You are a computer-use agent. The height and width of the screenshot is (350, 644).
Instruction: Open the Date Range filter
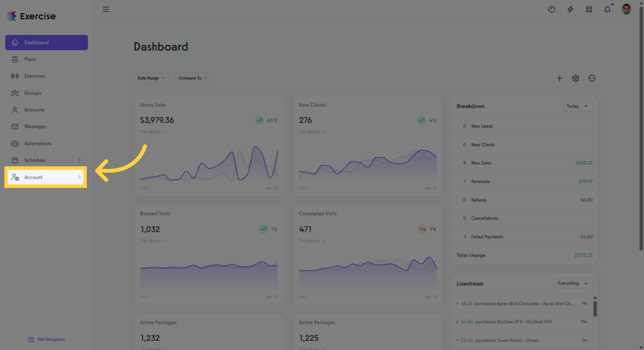pyautogui.click(x=151, y=78)
